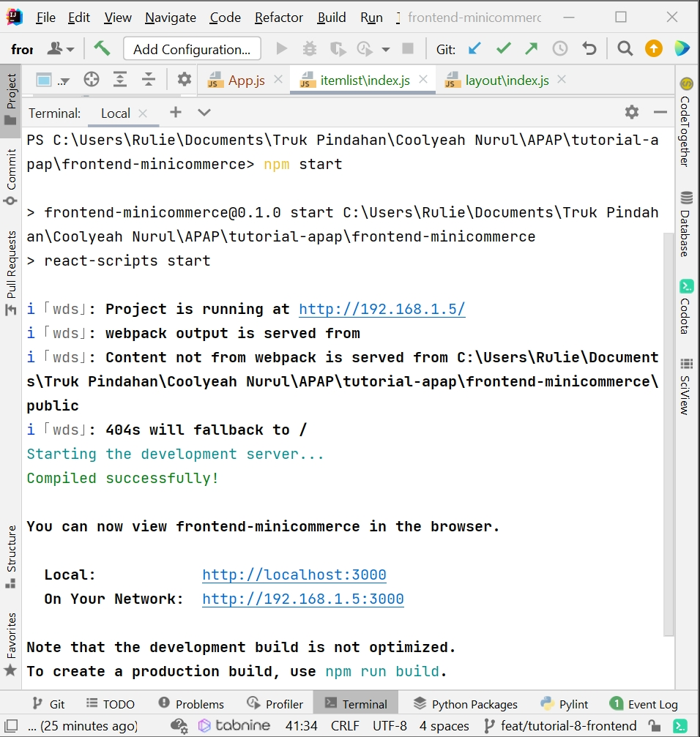Open Search Everywhere with the magnifier icon
This screenshot has height=737, width=700.
coord(625,48)
